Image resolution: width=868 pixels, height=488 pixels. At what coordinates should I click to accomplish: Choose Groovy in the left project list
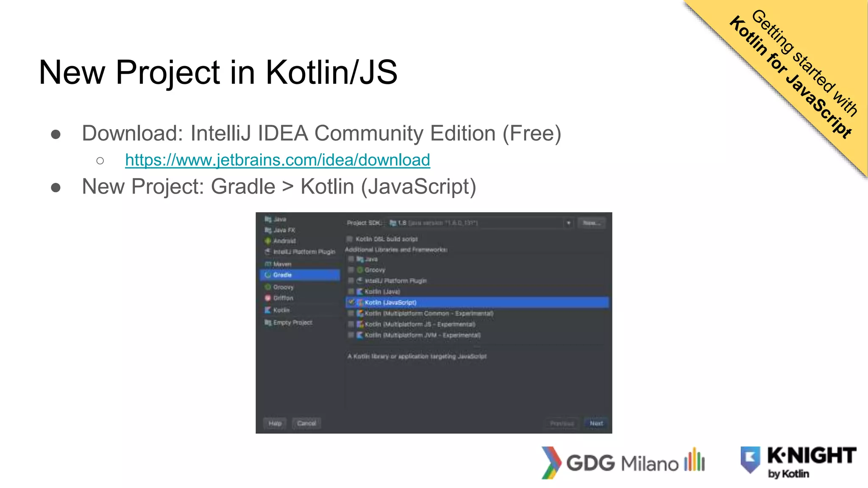coord(283,287)
